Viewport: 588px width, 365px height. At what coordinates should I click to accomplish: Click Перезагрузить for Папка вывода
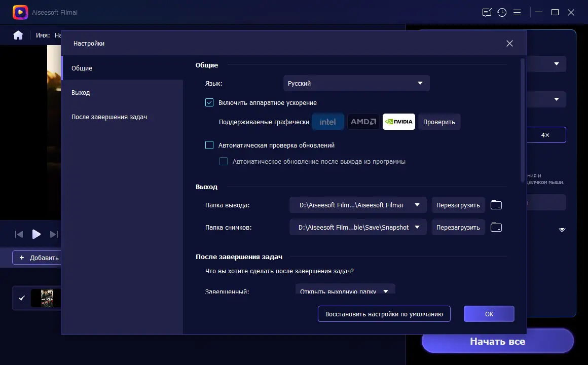[x=458, y=205]
